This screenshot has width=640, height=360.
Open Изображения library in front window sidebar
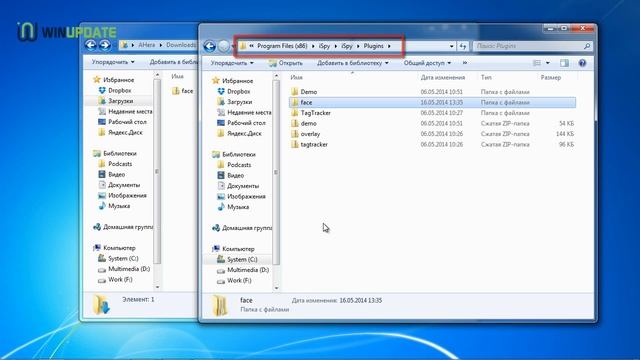click(x=246, y=196)
